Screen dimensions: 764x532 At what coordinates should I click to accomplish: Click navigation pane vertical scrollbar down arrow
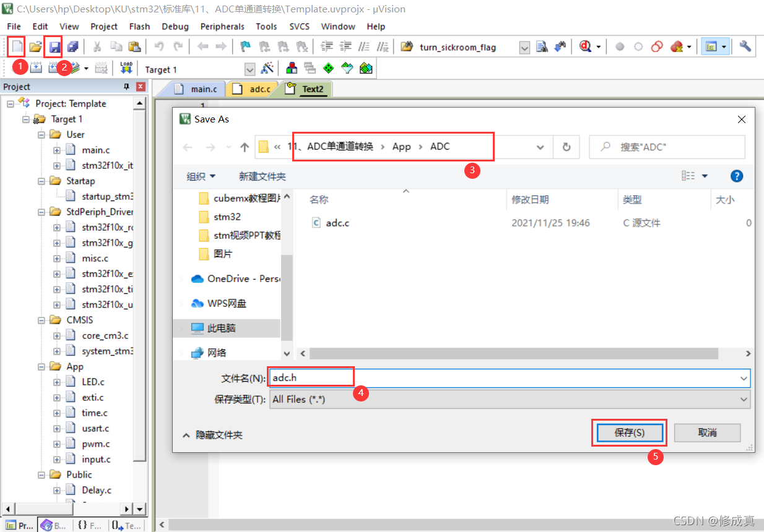(287, 353)
